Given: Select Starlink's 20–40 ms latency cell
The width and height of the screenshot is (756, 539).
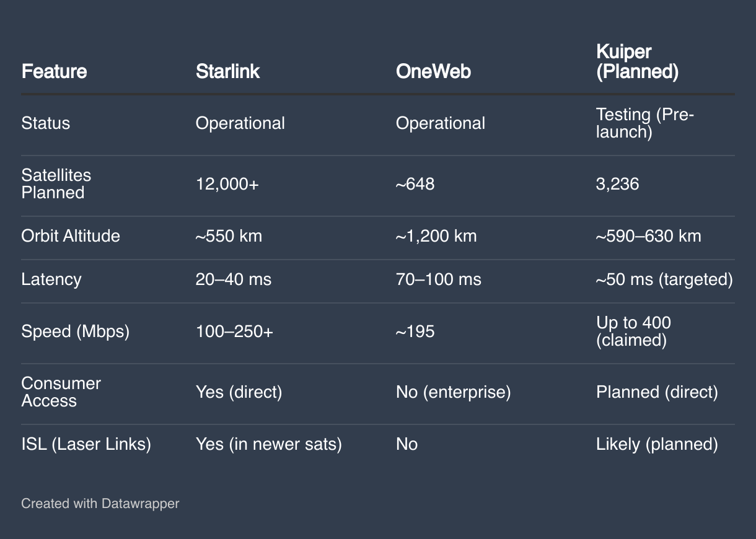Looking at the screenshot, I should point(233,279).
